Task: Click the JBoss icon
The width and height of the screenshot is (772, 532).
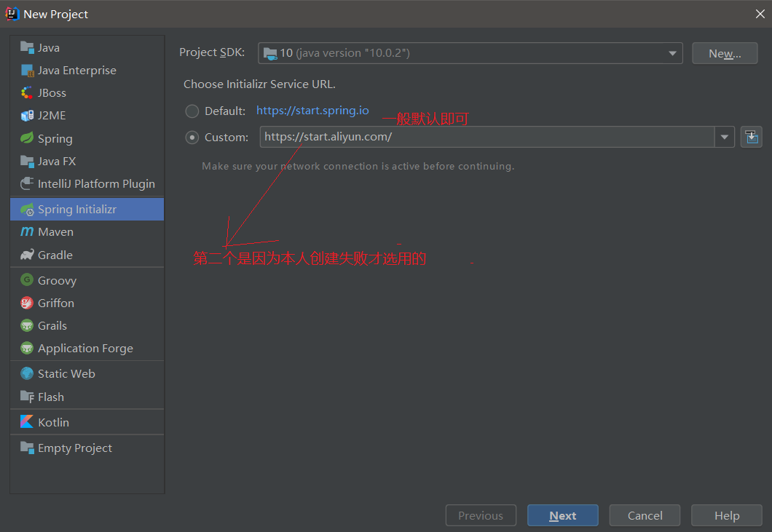Action: pos(27,93)
